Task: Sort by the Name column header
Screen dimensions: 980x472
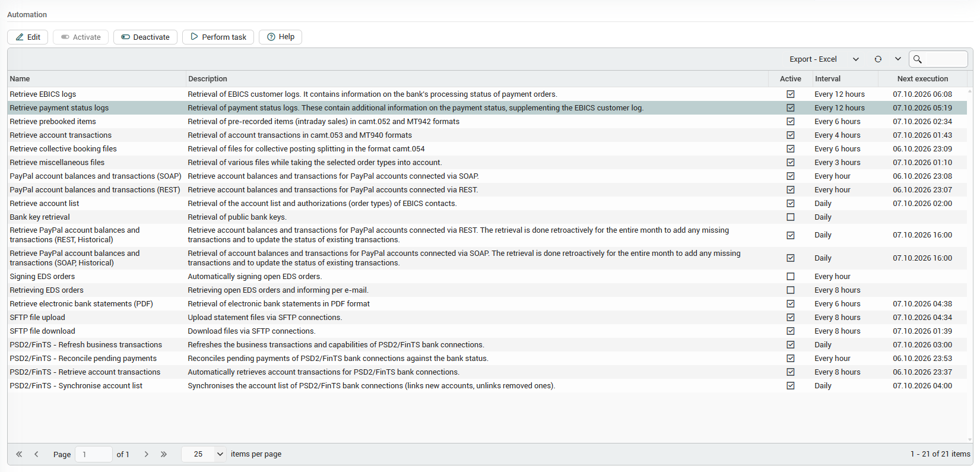Action: pyautogui.click(x=97, y=78)
